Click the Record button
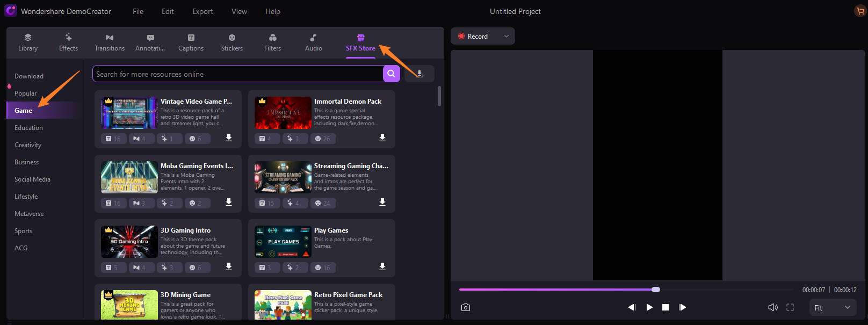This screenshot has height=325, width=868. [x=473, y=36]
